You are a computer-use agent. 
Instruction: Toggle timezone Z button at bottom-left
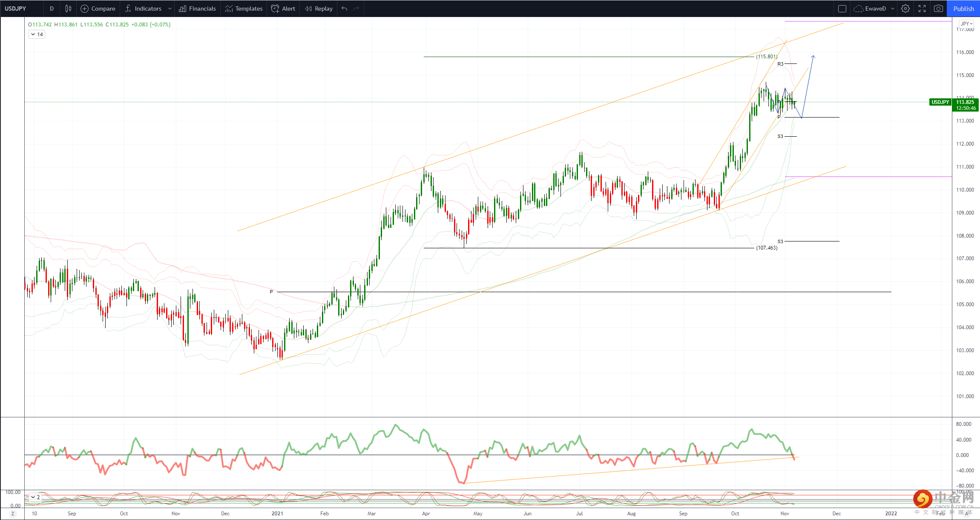coord(12,514)
